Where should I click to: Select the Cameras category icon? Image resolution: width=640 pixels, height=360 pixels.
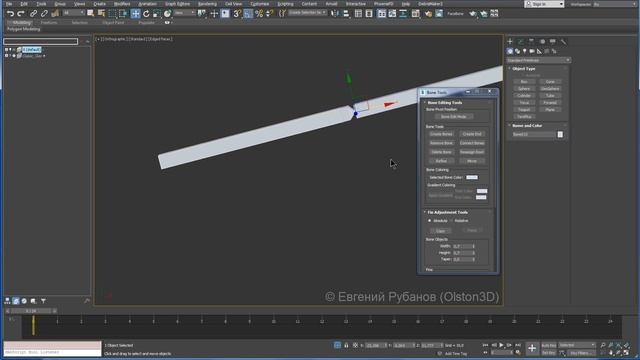(532, 51)
